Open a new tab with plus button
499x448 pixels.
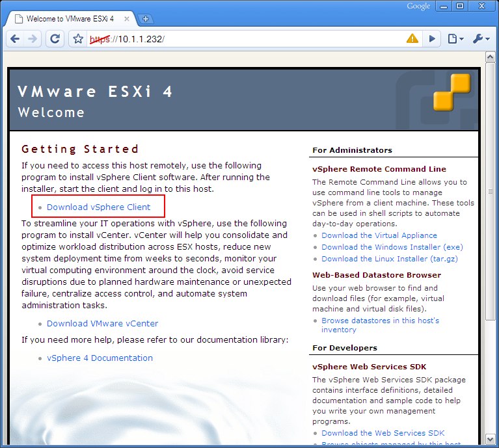coord(146,19)
